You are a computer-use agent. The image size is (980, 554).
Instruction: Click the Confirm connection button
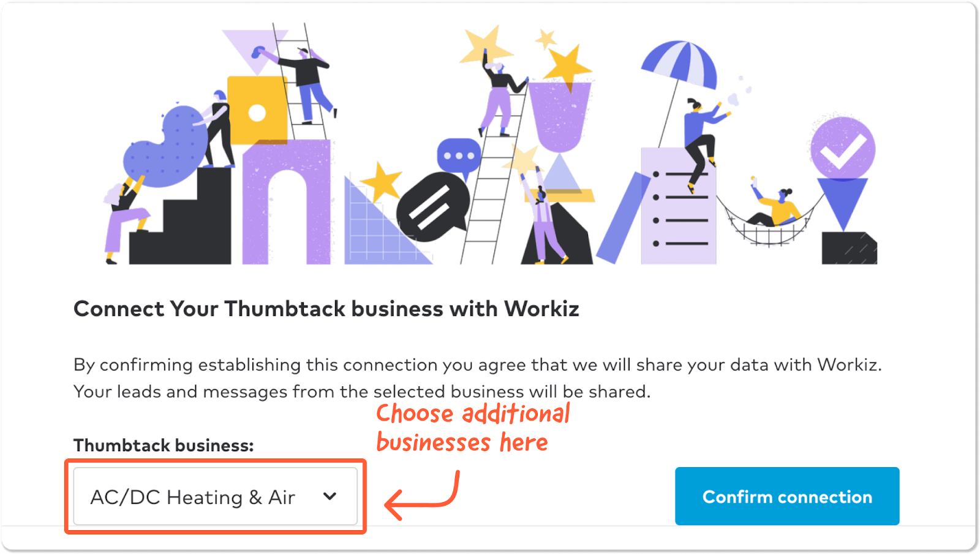pos(787,496)
